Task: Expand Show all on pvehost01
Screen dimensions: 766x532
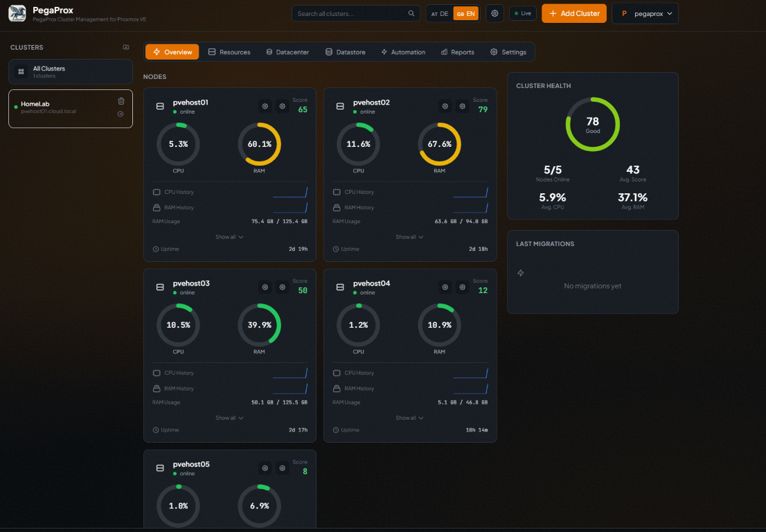Action: click(x=230, y=237)
